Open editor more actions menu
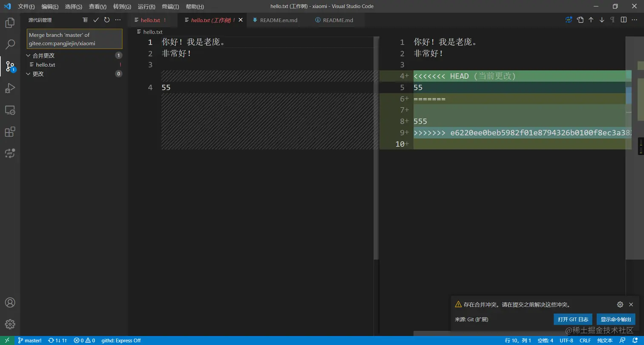 pyautogui.click(x=635, y=20)
